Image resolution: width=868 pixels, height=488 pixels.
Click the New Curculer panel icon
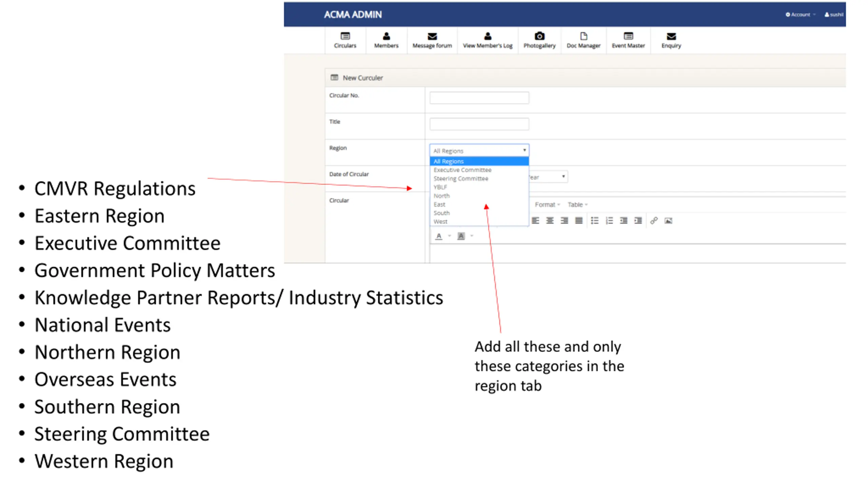(334, 78)
